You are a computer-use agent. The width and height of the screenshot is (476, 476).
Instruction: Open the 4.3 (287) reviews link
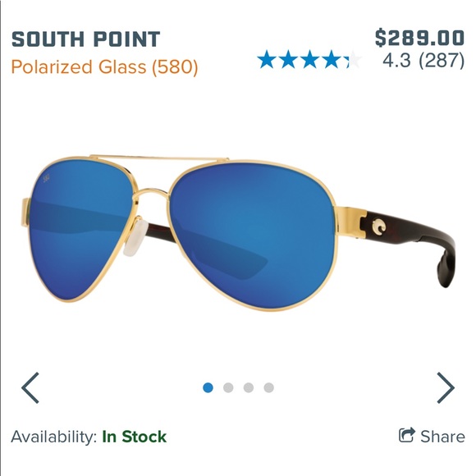tap(423, 60)
